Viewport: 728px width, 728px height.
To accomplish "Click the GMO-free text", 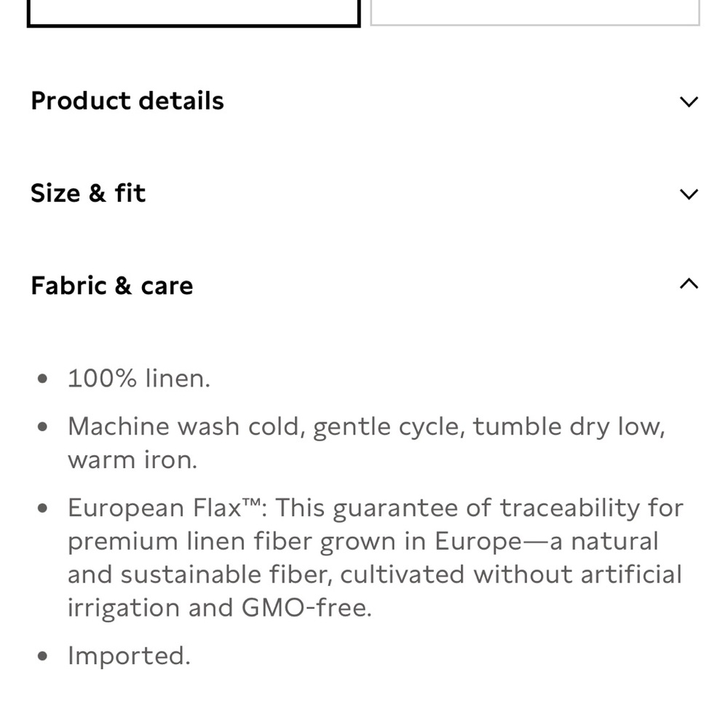I will (x=306, y=608).
